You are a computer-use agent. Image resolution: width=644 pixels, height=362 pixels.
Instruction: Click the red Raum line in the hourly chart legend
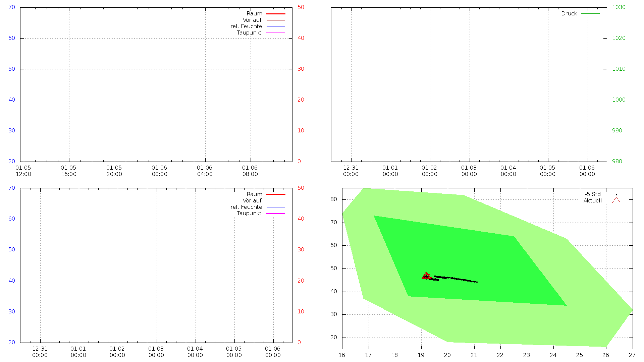pos(276,14)
